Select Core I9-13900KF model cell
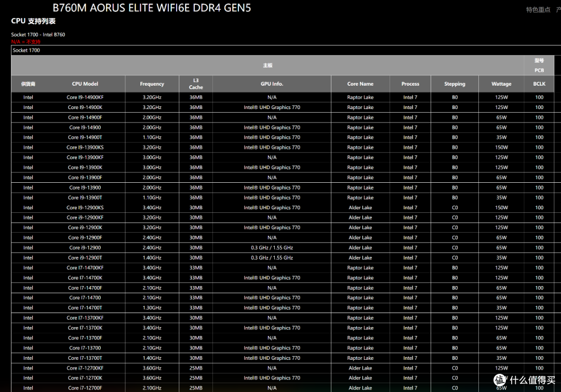The image size is (561, 392). pyautogui.click(x=85, y=157)
